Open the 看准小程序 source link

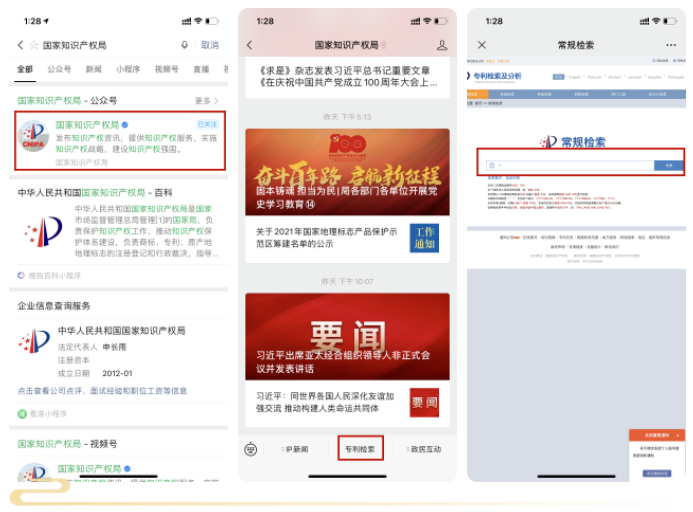coord(42,414)
